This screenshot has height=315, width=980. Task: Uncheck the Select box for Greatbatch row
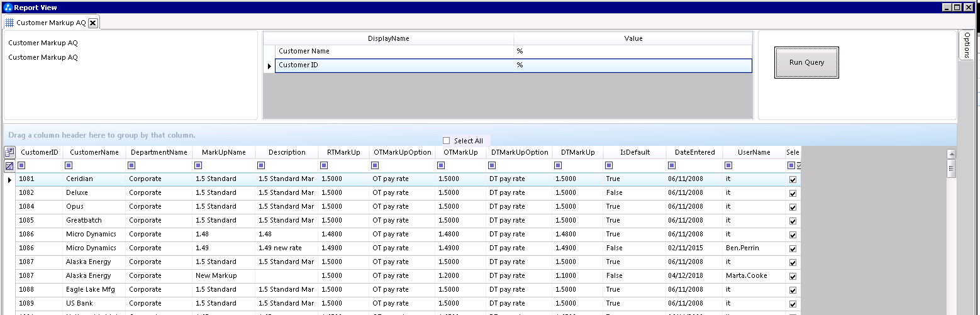pyautogui.click(x=793, y=221)
